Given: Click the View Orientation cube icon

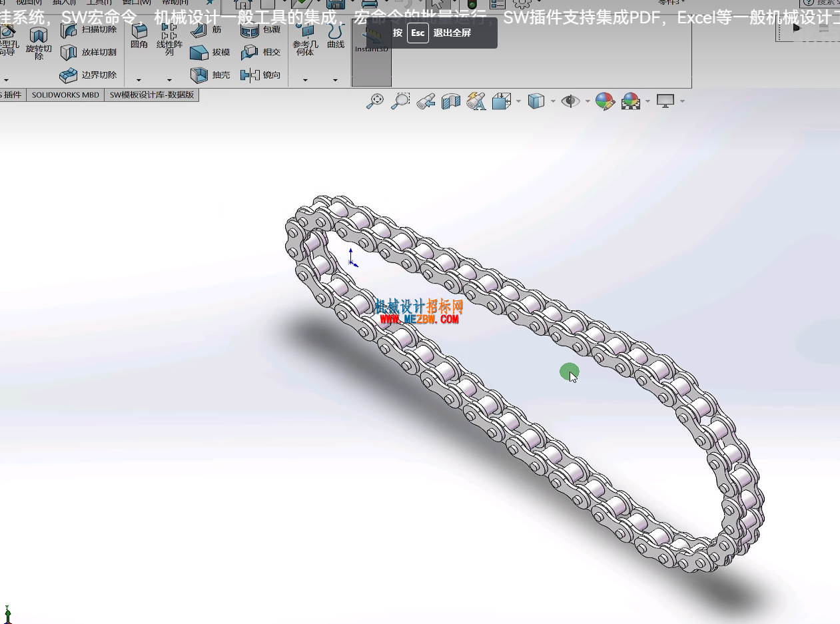Looking at the screenshot, I should (501, 101).
